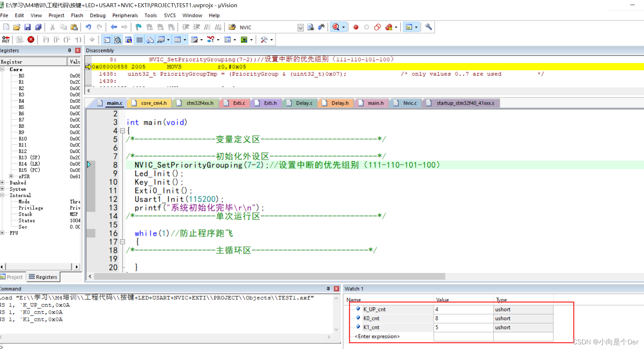
Task: Stop execution with the red X stop icon
Action: point(31,40)
